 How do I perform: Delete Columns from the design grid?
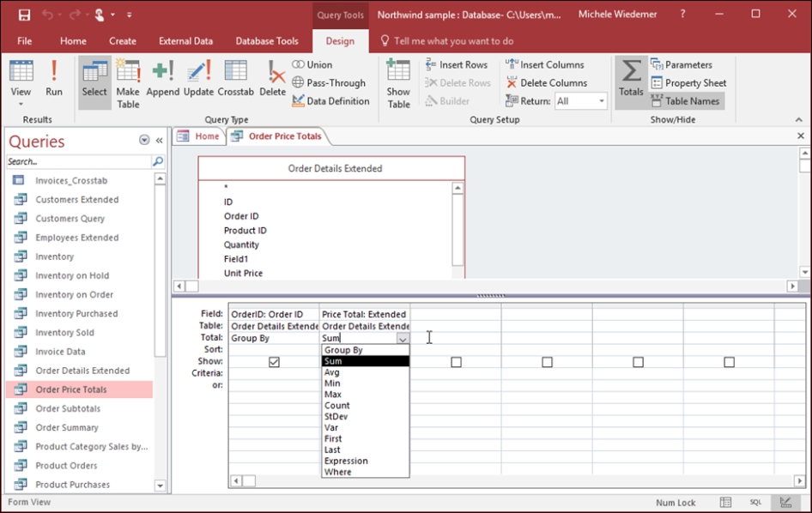point(546,83)
